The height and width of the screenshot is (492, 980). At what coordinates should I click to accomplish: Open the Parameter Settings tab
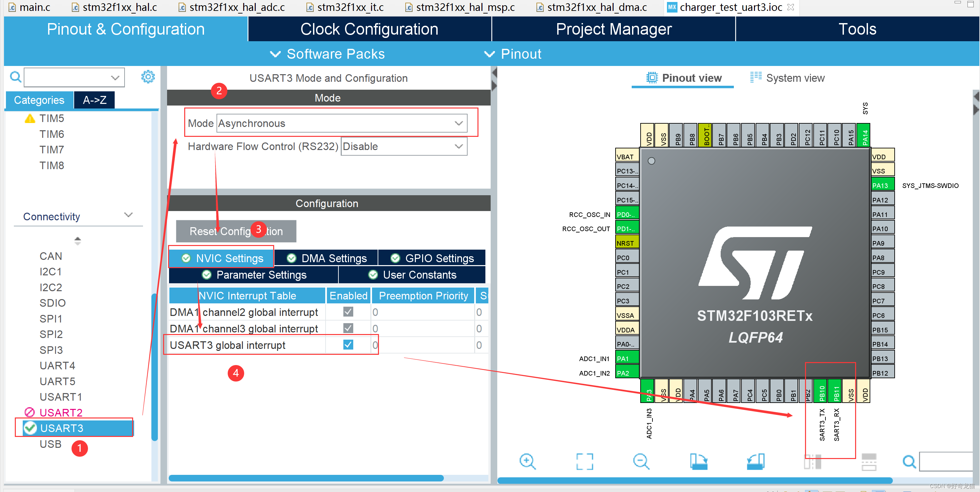(253, 275)
